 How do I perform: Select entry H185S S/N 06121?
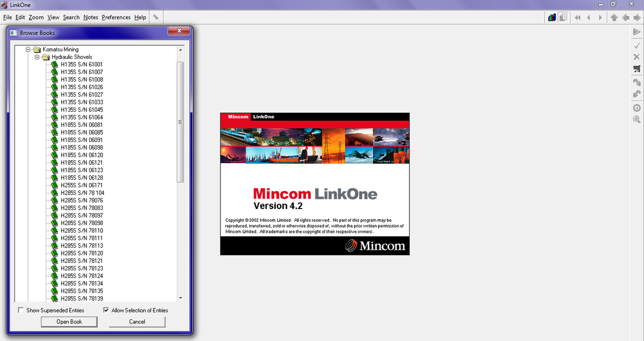pos(82,163)
